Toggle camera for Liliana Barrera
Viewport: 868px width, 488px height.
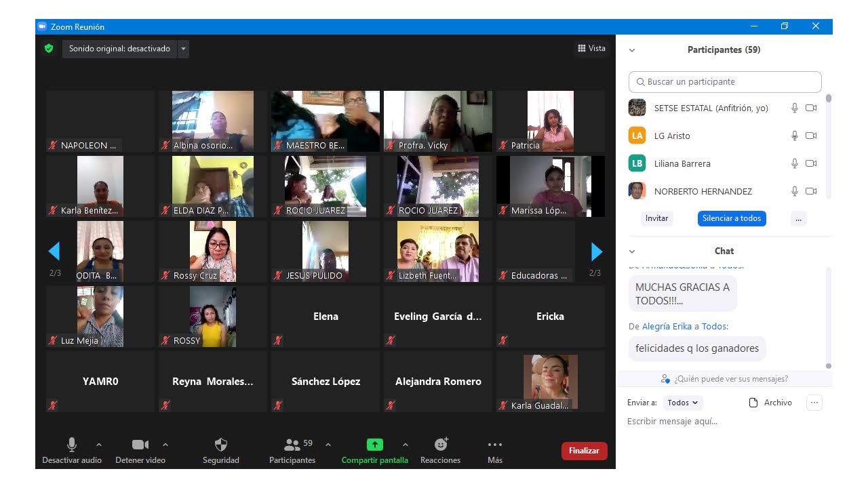pos(811,163)
